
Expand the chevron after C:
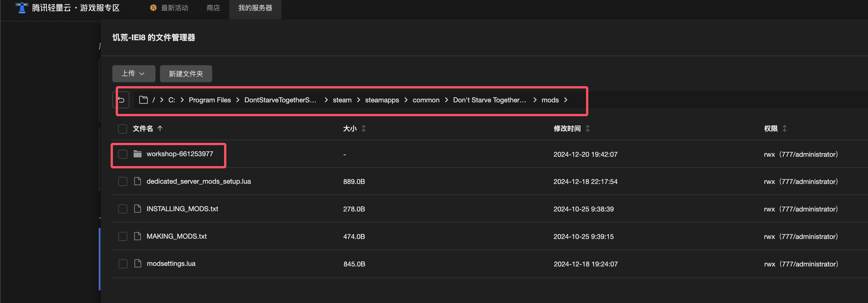click(182, 100)
